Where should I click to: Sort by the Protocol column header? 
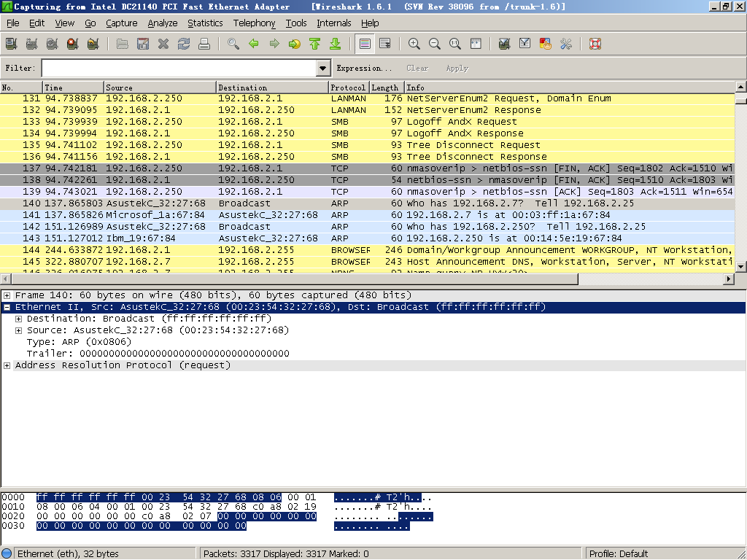349,87
